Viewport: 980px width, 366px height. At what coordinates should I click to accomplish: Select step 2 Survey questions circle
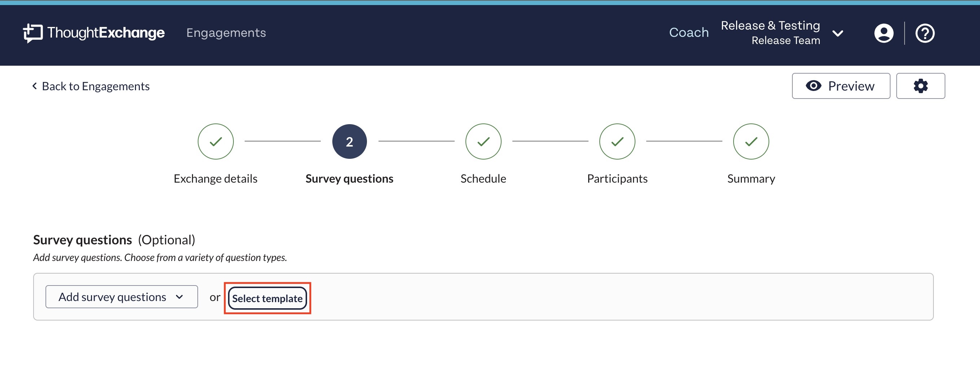click(x=349, y=141)
